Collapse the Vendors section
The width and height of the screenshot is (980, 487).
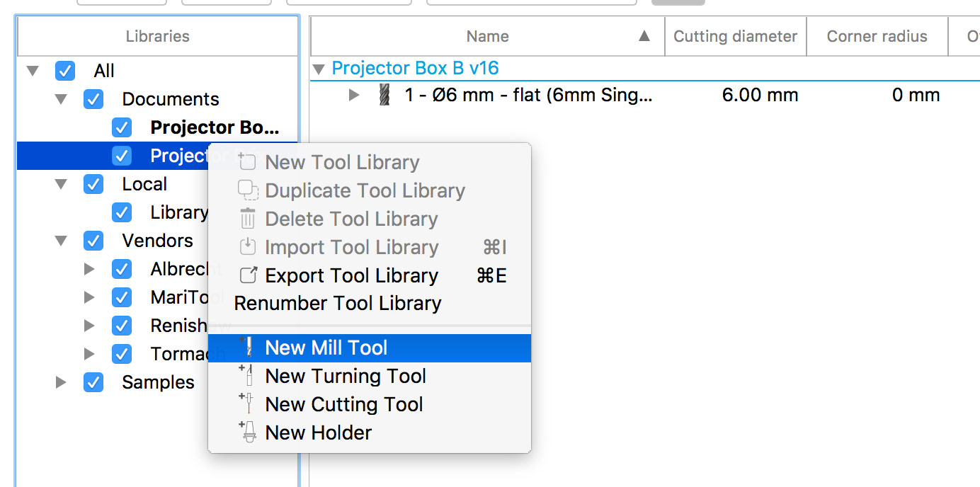tap(61, 241)
